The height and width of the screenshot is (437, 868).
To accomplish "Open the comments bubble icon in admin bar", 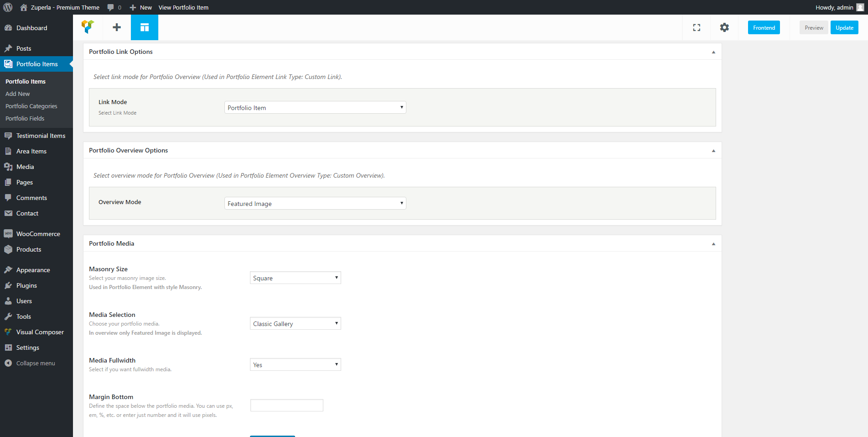I will pos(110,7).
